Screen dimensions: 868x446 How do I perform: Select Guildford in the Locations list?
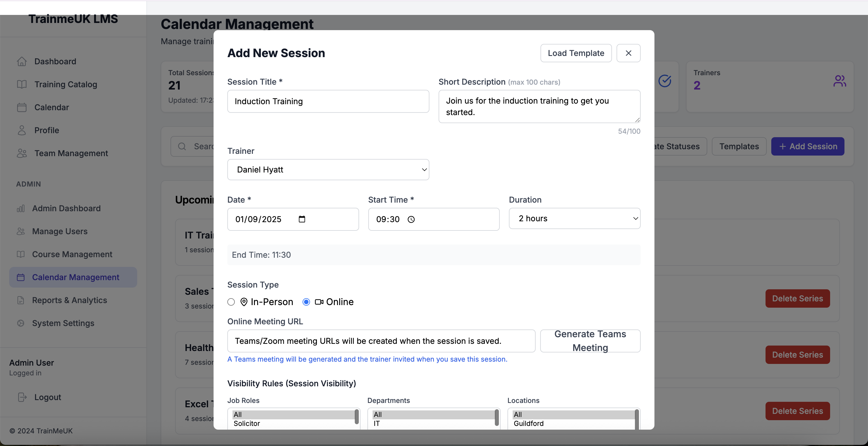573,423
